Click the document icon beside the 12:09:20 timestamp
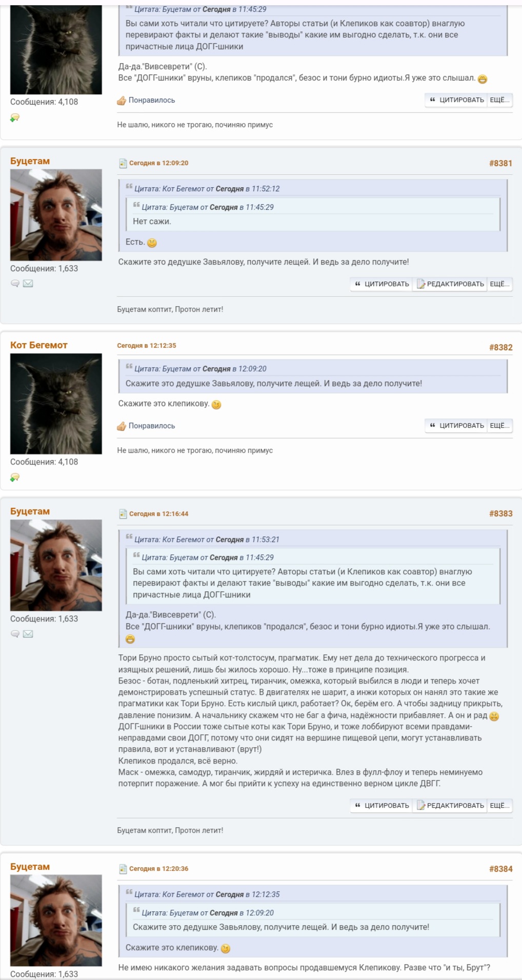The image size is (522, 980). pyautogui.click(x=123, y=163)
